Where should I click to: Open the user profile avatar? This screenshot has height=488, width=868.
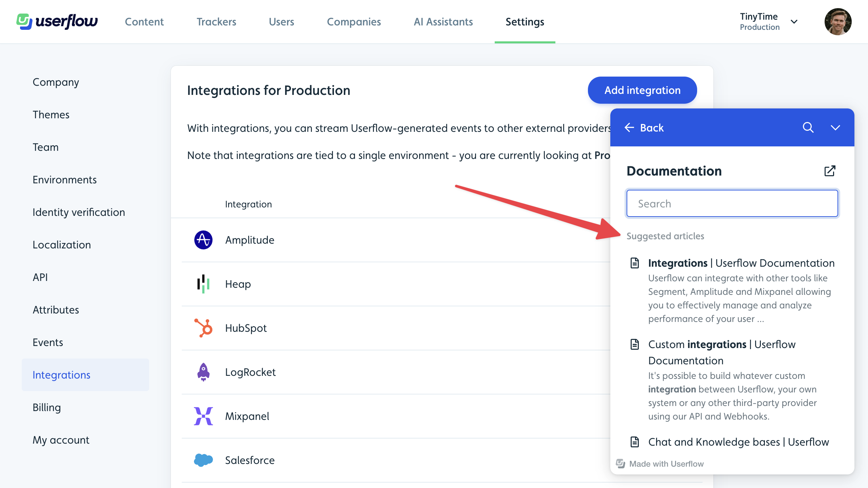[x=838, y=22]
